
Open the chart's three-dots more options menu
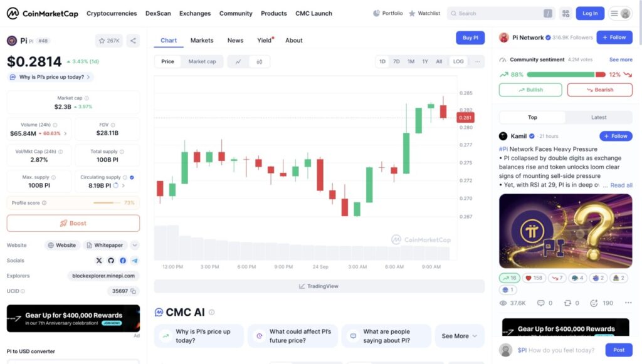click(478, 61)
